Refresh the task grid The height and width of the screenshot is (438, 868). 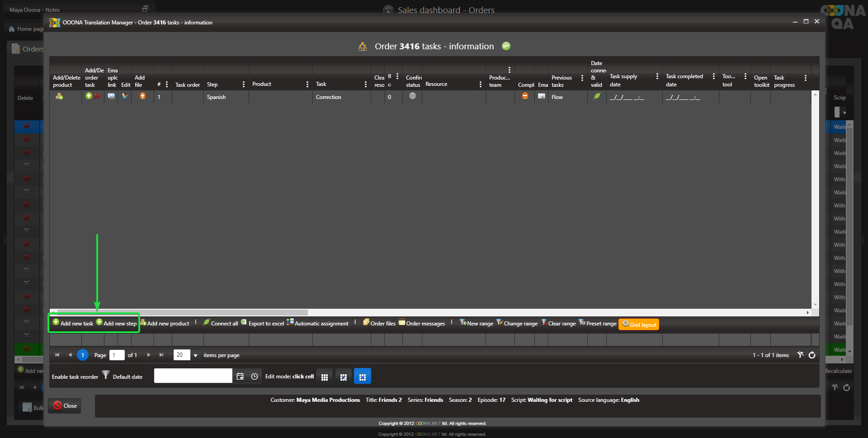pyautogui.click(x=812, y=355)
